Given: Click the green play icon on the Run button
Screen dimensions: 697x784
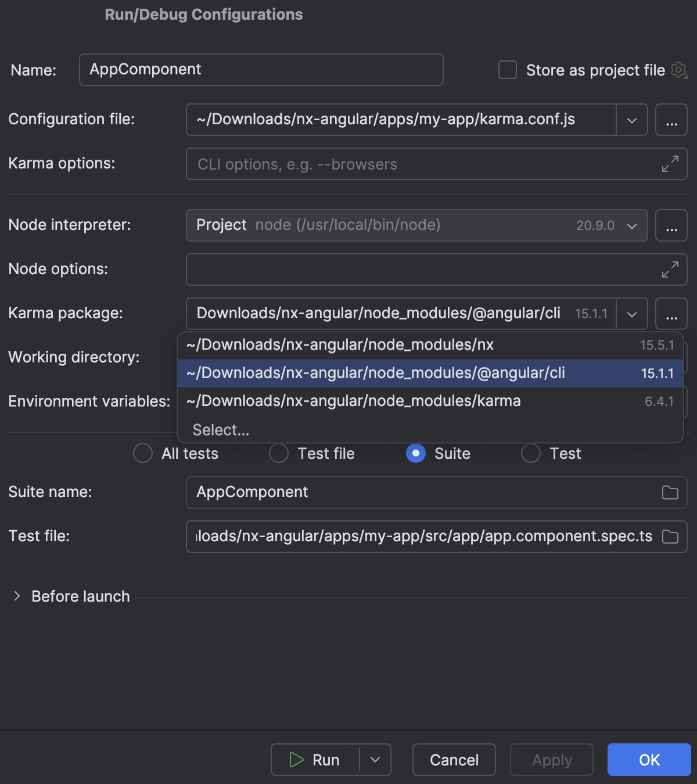Looking at the screenshot, I should [297, 760].
